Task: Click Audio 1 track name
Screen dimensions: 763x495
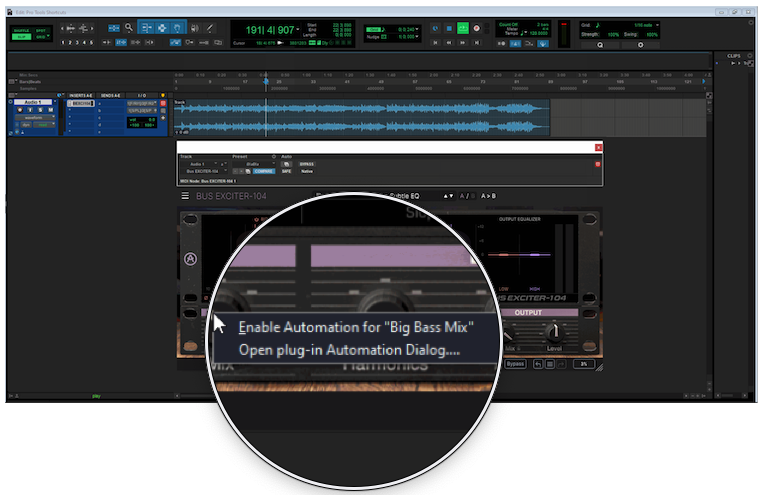Action: [x=33, y=102]
